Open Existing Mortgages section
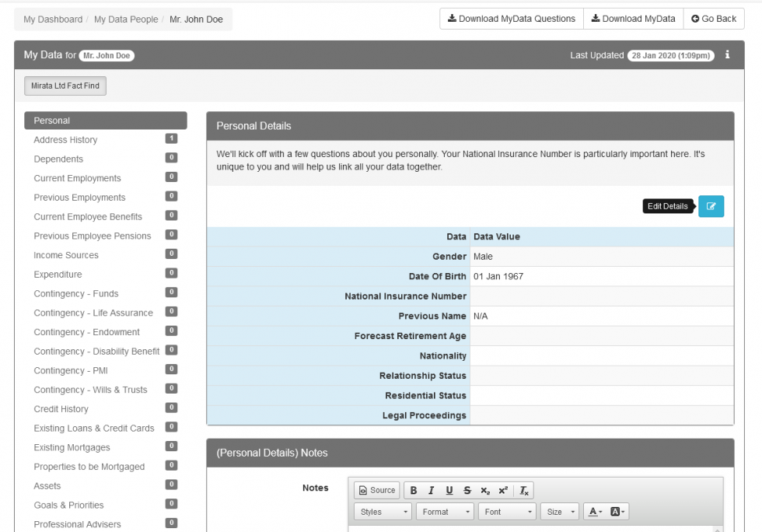The height and width of the screenshot is (532, 762). point(72,447)
